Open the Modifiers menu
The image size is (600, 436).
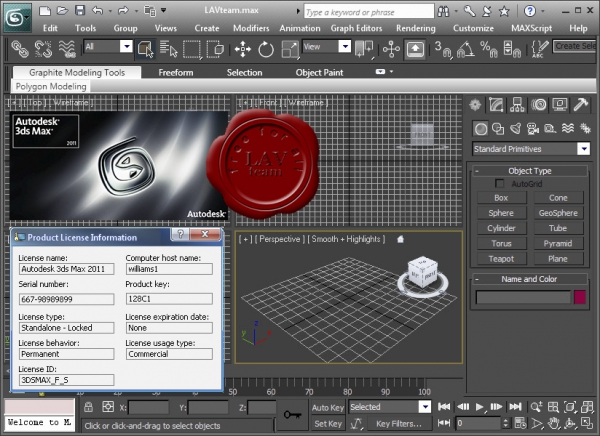[x=251, y=28]
